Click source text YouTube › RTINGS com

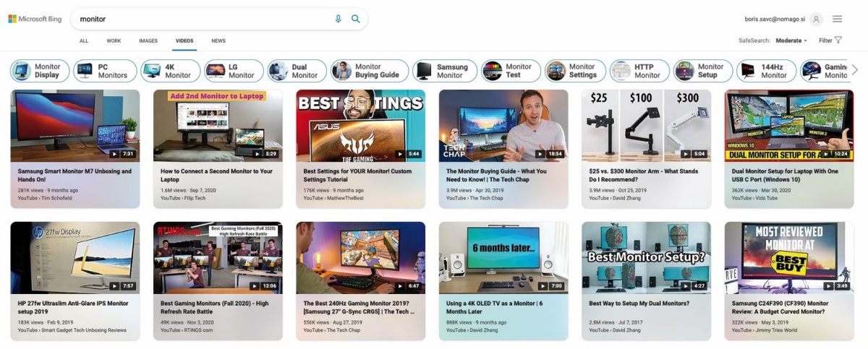187,330
